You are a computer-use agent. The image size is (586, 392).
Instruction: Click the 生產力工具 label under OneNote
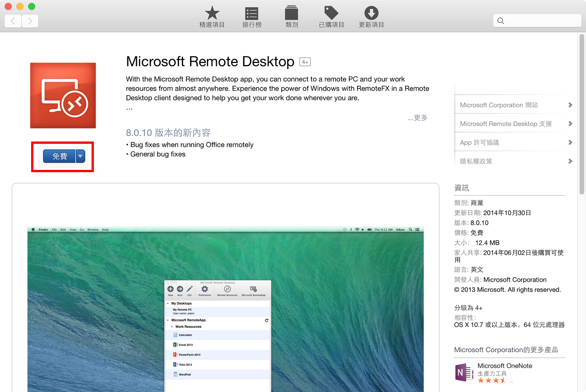tap(492, 374)
